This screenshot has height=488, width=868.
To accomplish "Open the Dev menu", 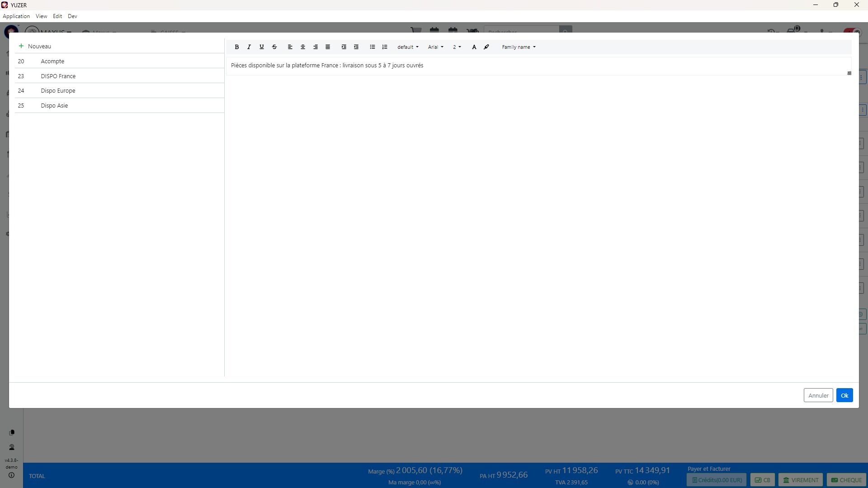I will point(72,16).
